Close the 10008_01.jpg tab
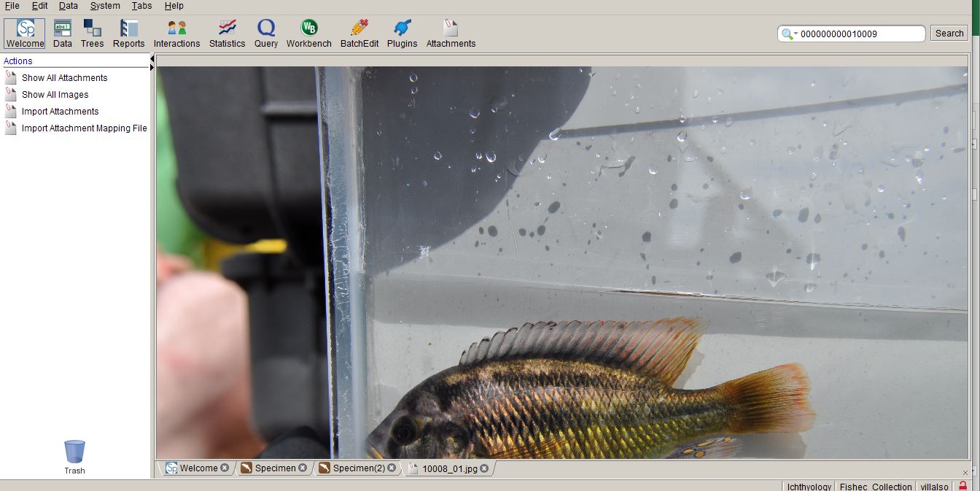980x491 pixels. pyautogui.click(x=484, y=468)
